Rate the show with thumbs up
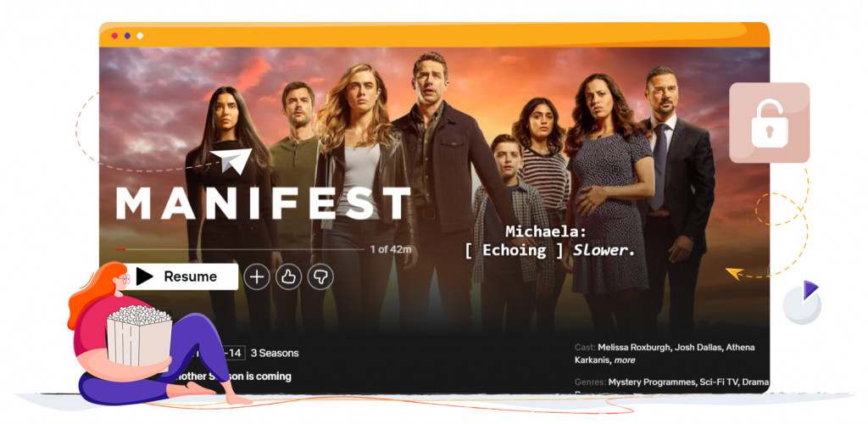The height and width of the screenshot is (424, 868). pos(288,276)
